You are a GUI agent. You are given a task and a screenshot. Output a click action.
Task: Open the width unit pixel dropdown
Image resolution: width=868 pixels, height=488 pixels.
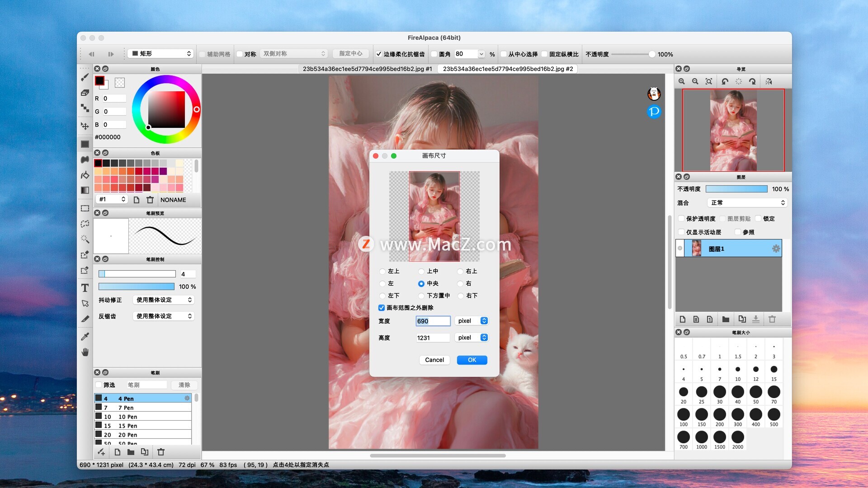[x=472, y=321]
